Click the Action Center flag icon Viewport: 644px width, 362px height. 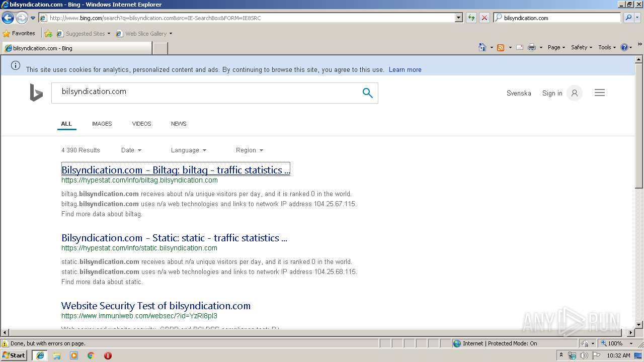tap(596, 355)
